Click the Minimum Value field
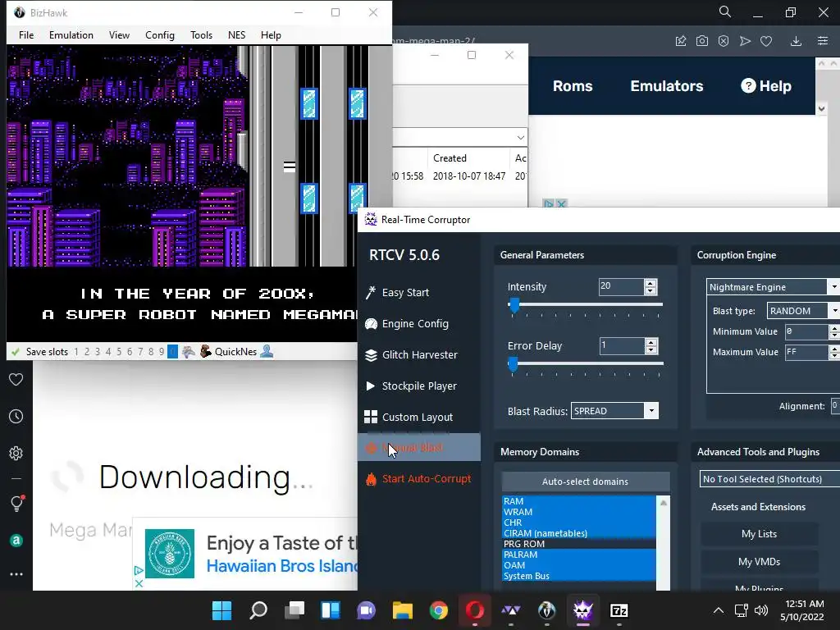 [807, 331]
